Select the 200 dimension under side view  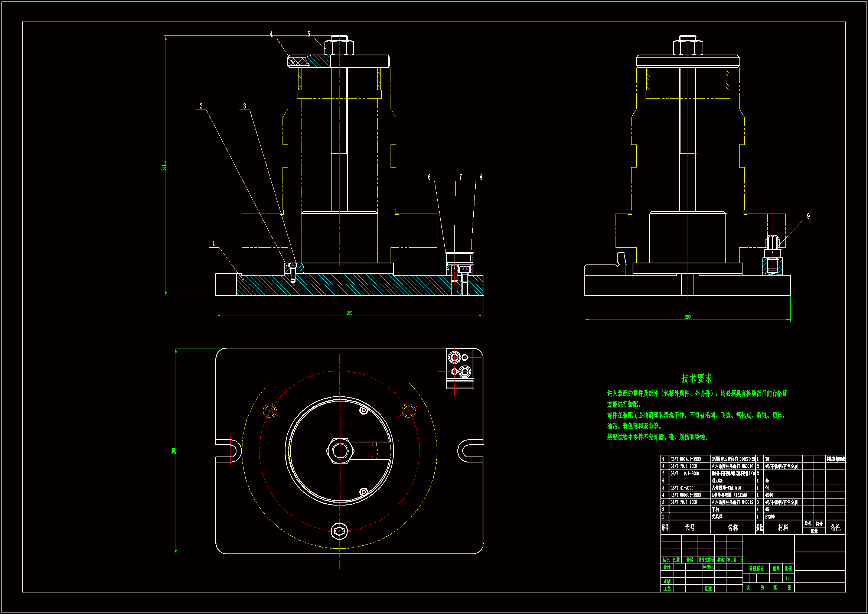tap(688, 317)
